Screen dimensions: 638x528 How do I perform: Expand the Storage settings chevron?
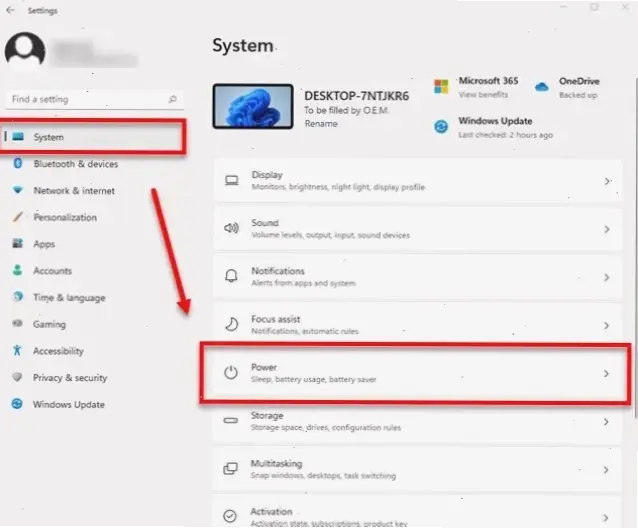pos(606,422)
